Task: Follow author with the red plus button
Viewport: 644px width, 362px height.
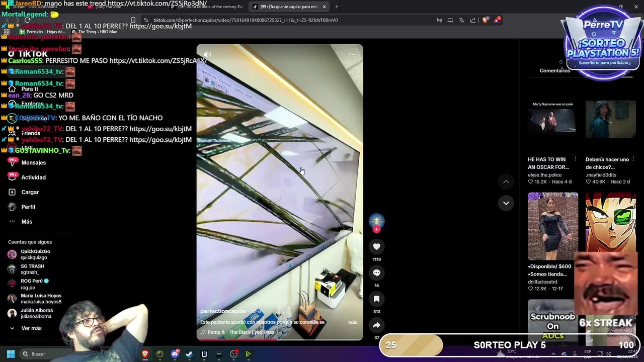Action: point(376,229)
